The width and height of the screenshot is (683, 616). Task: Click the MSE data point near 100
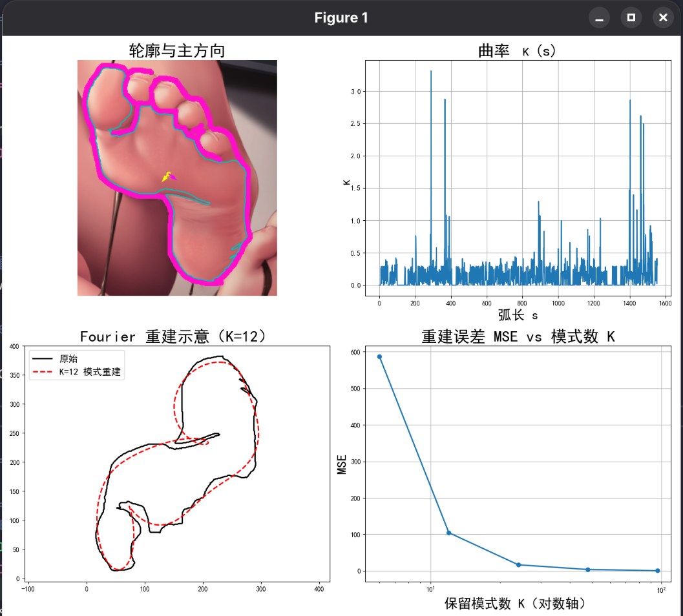[x=448, y=533]
